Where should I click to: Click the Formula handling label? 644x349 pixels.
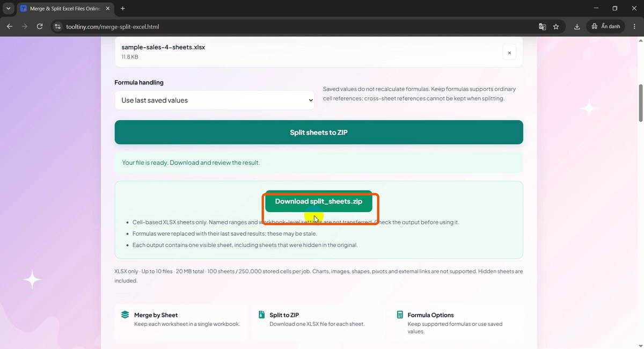[x=139, y=83]
